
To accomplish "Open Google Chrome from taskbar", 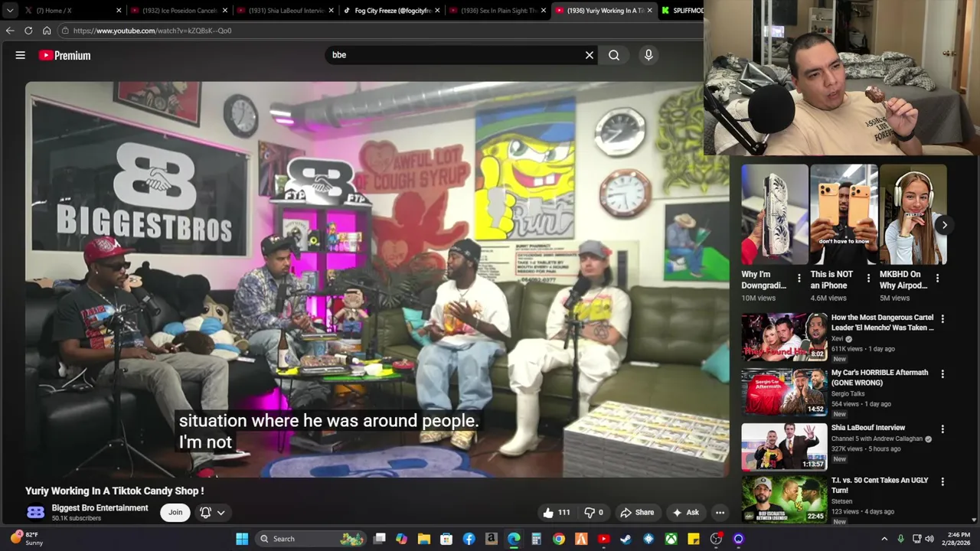I will pyautogui.click(x=559, y=539).
